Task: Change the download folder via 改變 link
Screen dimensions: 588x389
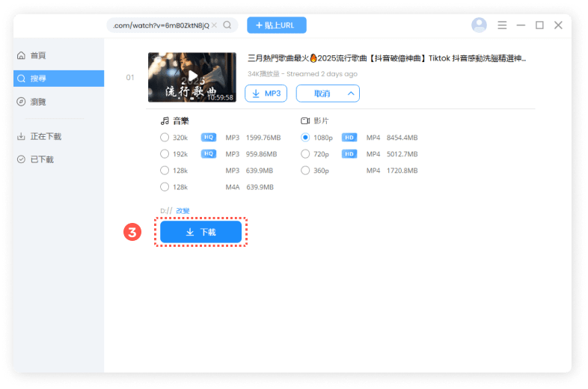Action: click(183, 211)
